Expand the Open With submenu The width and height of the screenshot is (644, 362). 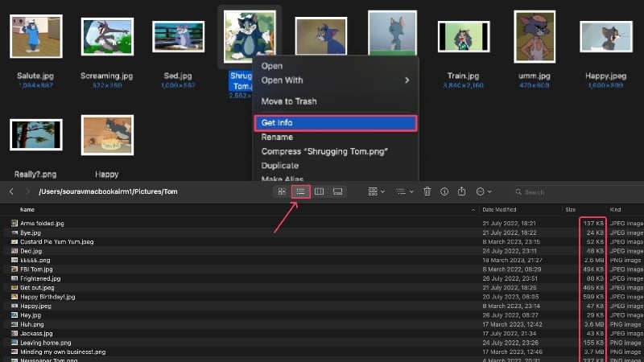pyautogui.click(x=336, y=80)
